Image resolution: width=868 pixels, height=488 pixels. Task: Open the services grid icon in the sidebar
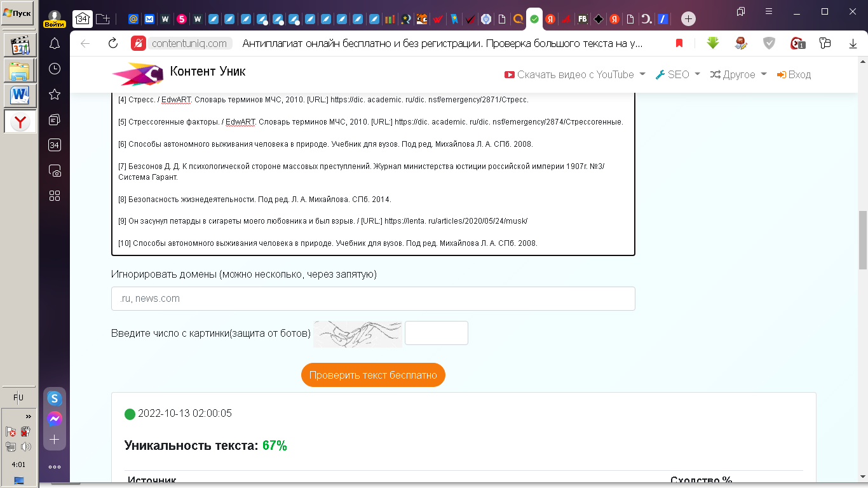pos(55,196)
